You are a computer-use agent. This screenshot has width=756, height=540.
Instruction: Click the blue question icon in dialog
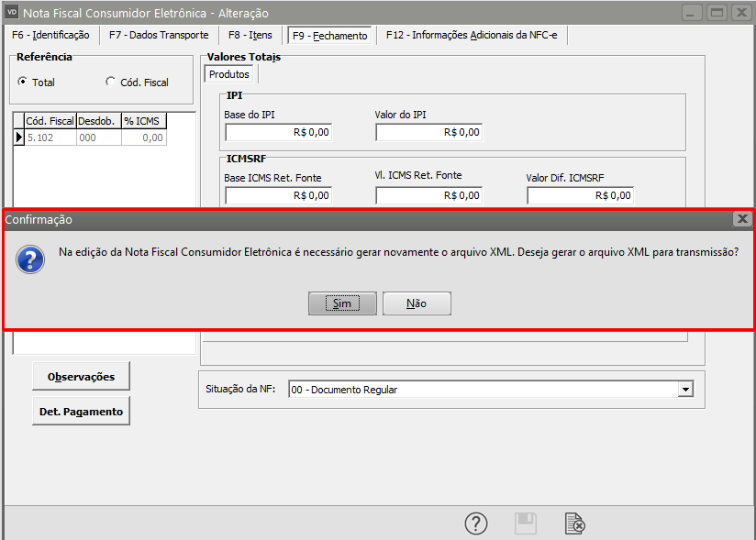pyautogui.click(x=31, y=259)
